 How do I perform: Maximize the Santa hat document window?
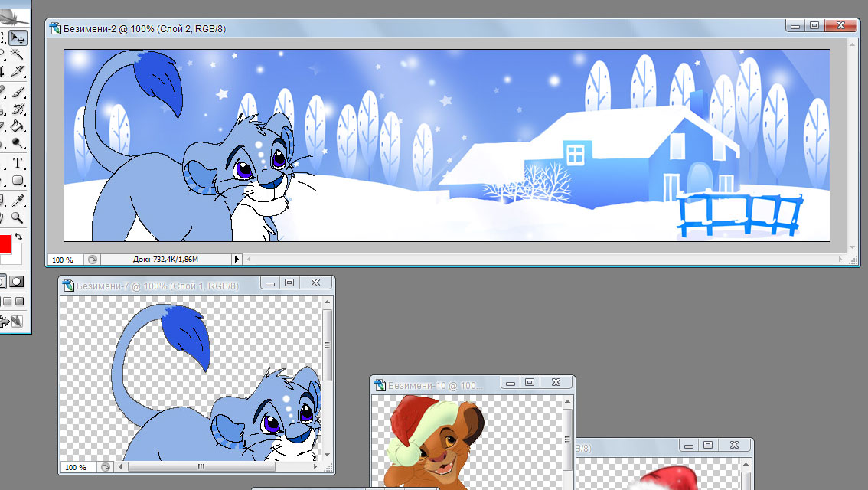(x=707, y=445)
